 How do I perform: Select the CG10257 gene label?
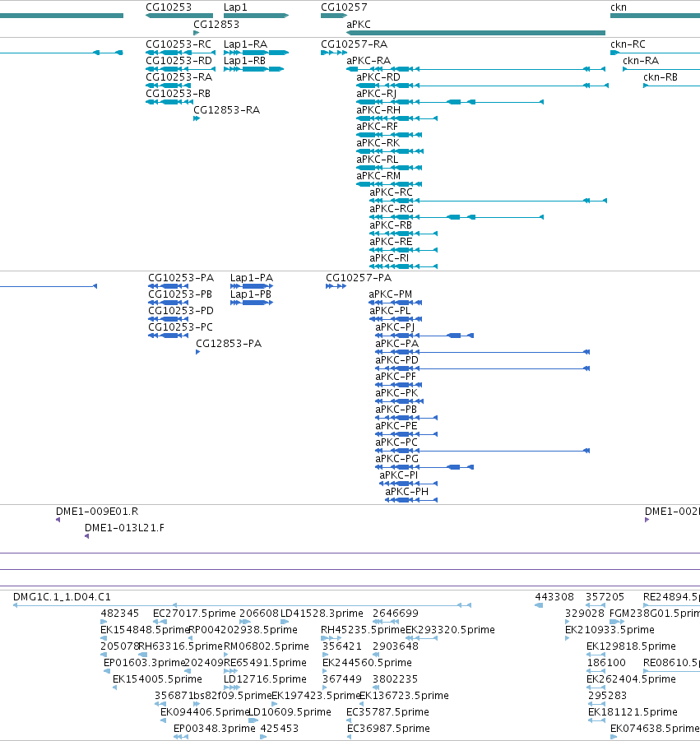344,7
